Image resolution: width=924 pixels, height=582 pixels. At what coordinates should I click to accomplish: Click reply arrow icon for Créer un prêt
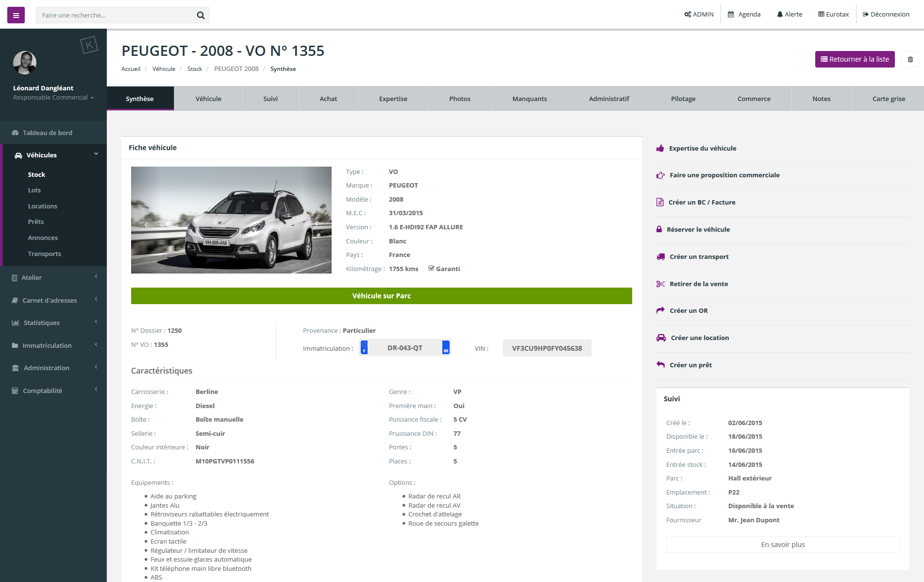(660, 365)
